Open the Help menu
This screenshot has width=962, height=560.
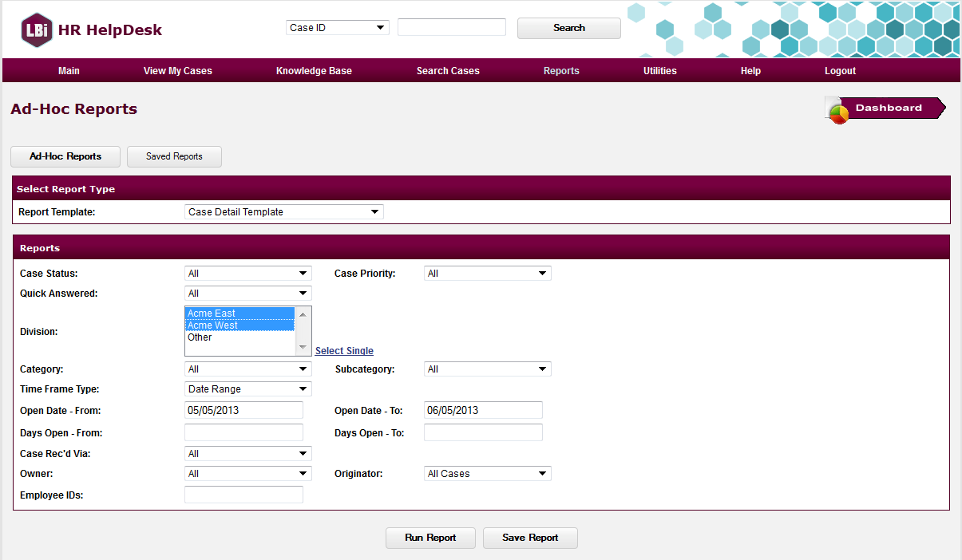(x=750, y=71)
